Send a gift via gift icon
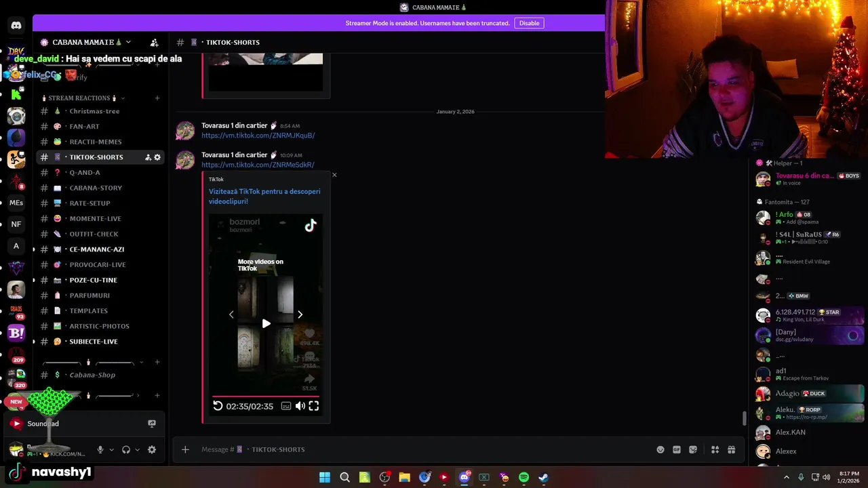 click(732, 449)
